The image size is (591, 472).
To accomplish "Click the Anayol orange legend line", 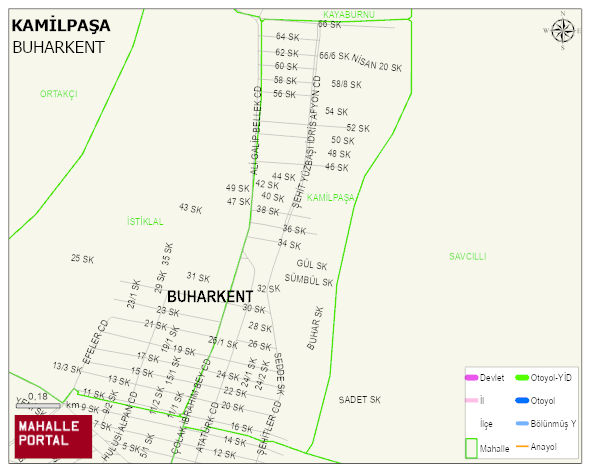I will 522,446.
